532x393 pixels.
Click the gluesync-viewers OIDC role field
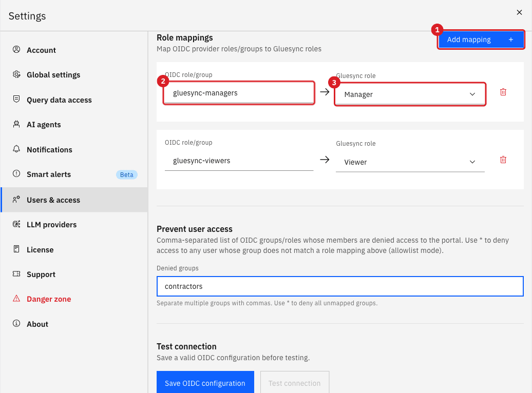pos(239,161)
